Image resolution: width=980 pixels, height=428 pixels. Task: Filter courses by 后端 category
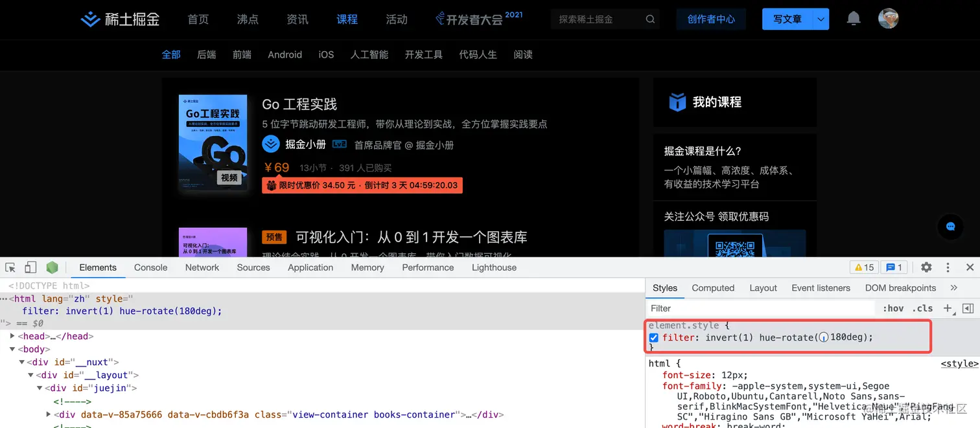click(207, 54)
